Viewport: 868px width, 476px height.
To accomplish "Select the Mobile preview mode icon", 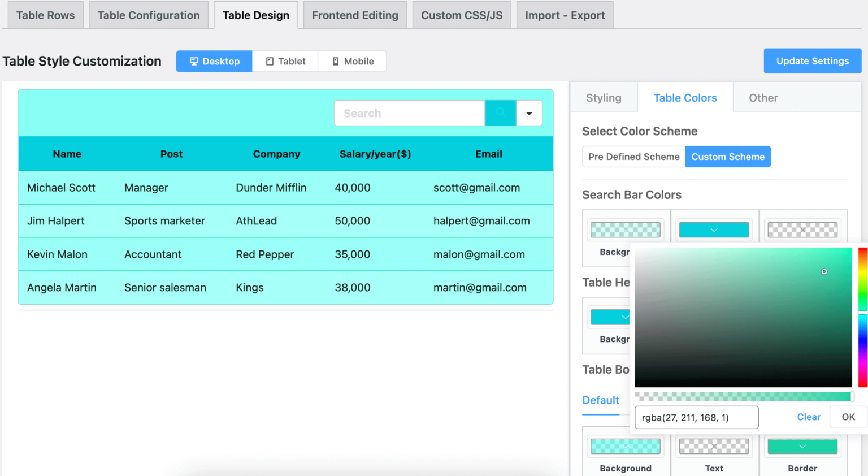I will tap(352, 61).
